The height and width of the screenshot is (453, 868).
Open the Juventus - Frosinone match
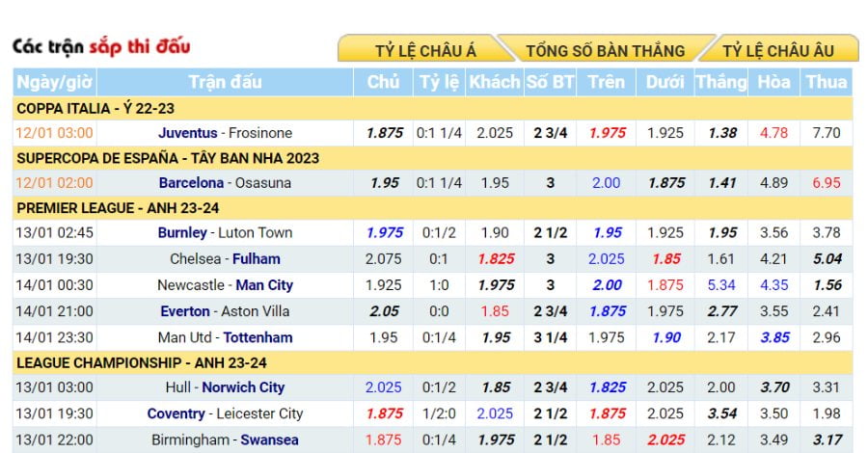(x=226, y=133)
